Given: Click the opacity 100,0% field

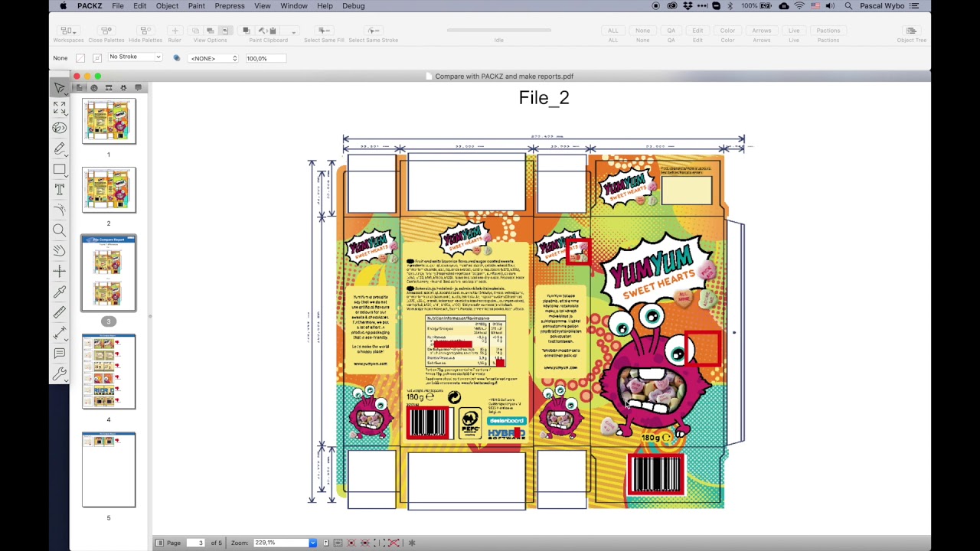Looking at the screenshot, I should pyautogui.click(x=265, y=58).
